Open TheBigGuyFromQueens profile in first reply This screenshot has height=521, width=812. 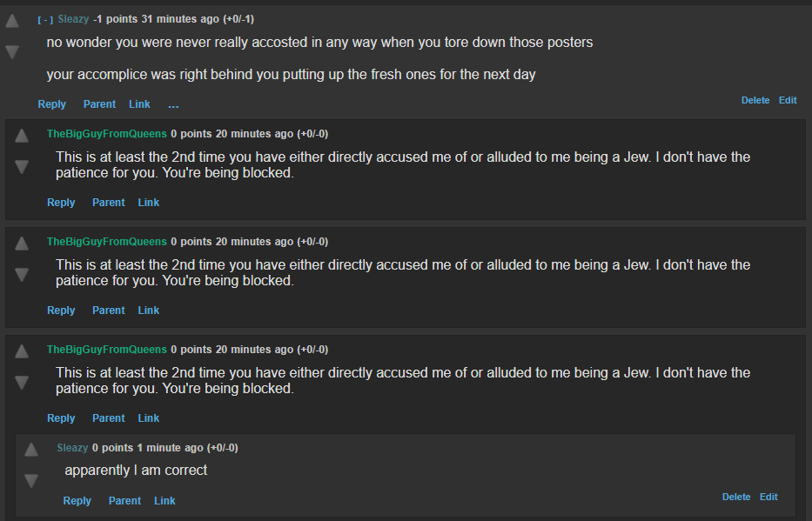(107, 133)
